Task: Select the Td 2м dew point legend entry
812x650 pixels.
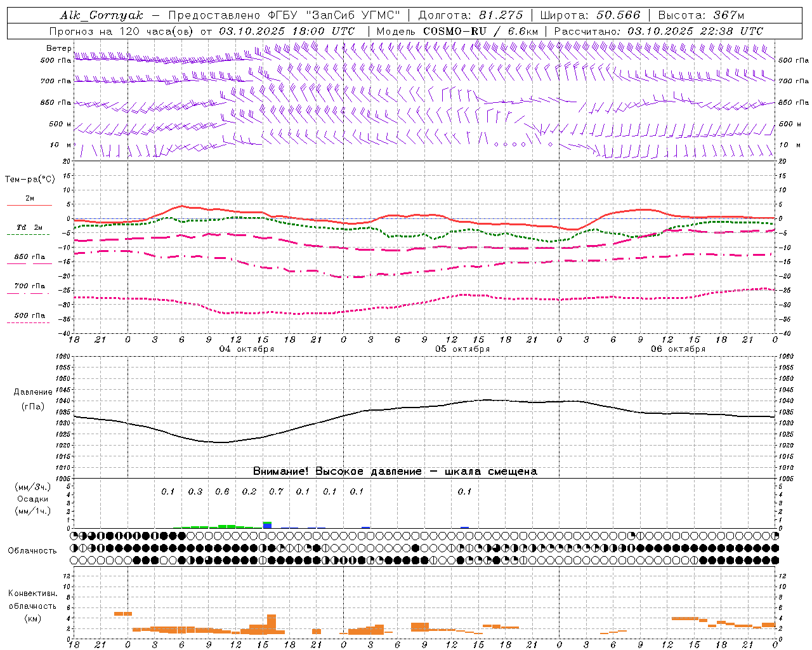Action: [30, 227]
